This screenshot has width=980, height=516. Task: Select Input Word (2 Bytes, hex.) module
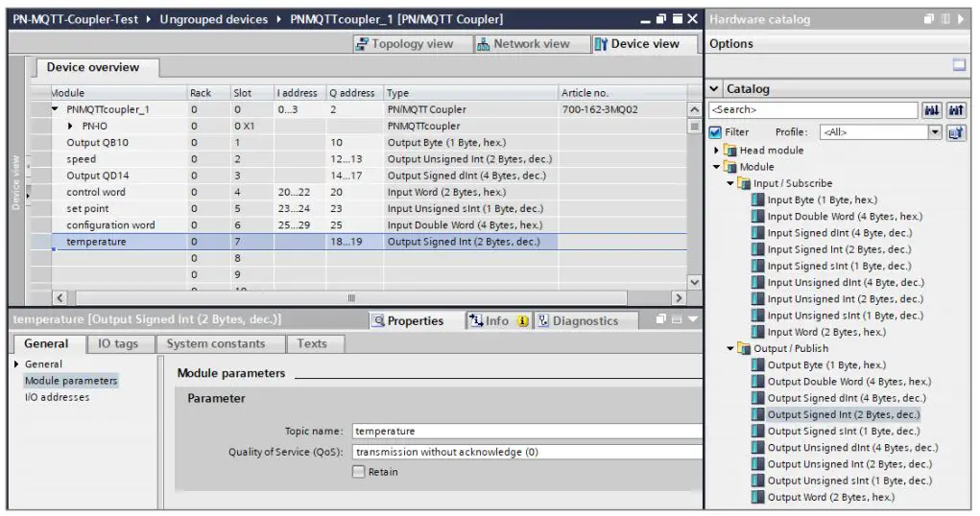pos(826,333)
